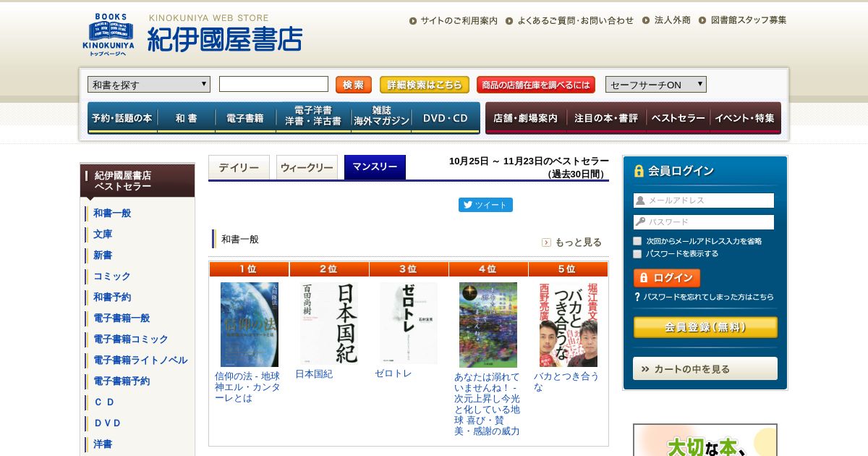
Task: Switch to the デイリー tab
Action: point(239,167)
